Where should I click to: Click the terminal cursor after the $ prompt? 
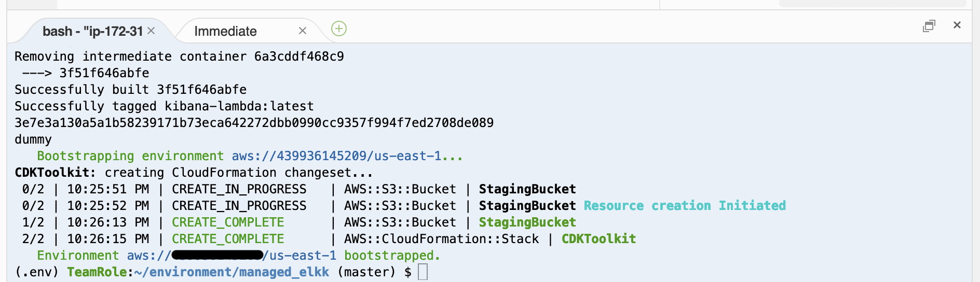tap(423, 272)
